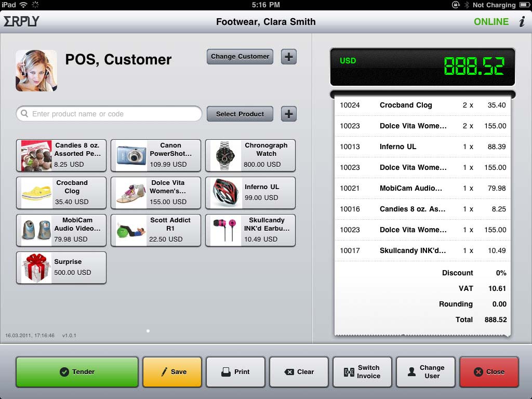
Task: Save the invoice with Save button
Action: 172,372
